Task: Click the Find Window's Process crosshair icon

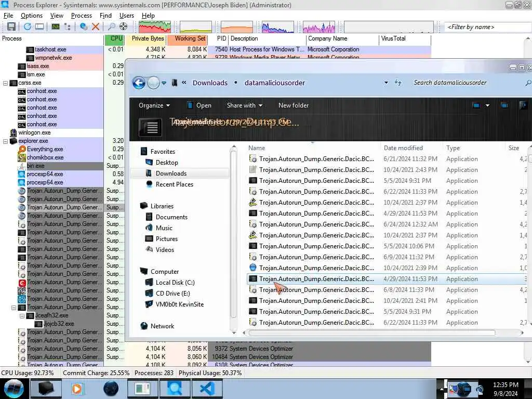Action: (x=124, y=26)
